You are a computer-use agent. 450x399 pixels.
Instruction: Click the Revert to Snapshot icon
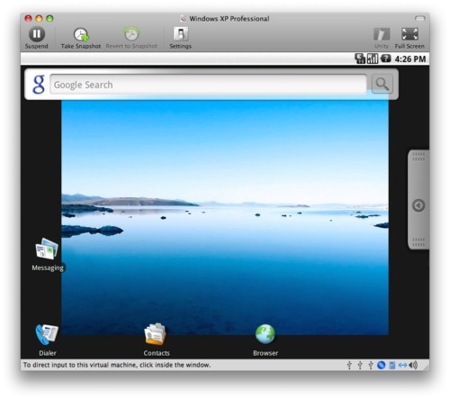click(132, 34)
